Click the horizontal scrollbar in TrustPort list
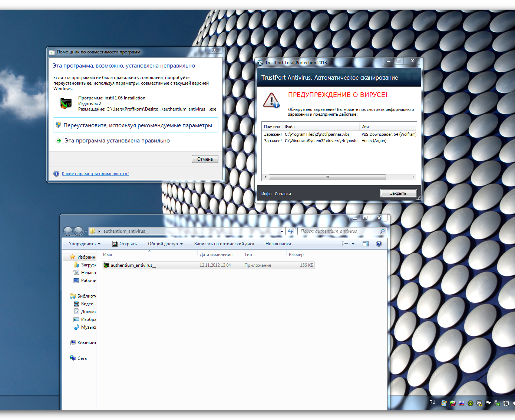 [x=327, y=177]
